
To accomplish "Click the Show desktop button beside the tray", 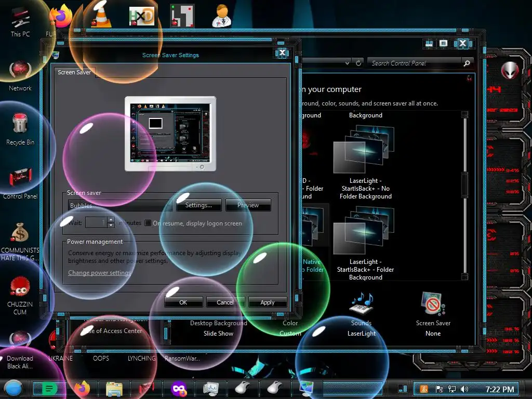I will [x=403, y=389].
